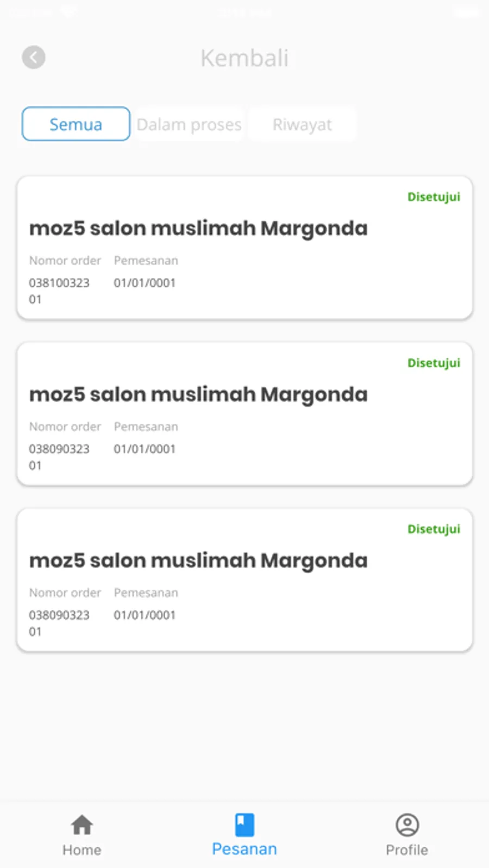Click Disetujui status on the middle order

click(x=434, y=363)
